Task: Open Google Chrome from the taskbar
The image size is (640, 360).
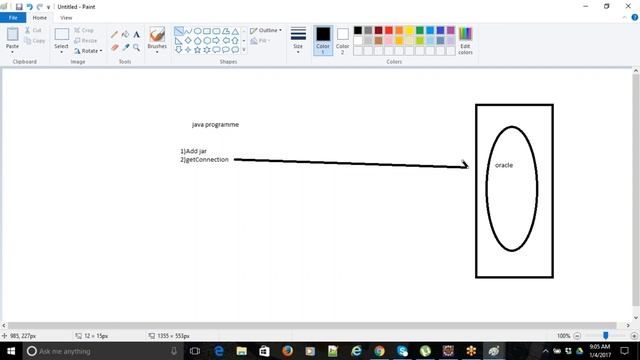Action: 379,351
